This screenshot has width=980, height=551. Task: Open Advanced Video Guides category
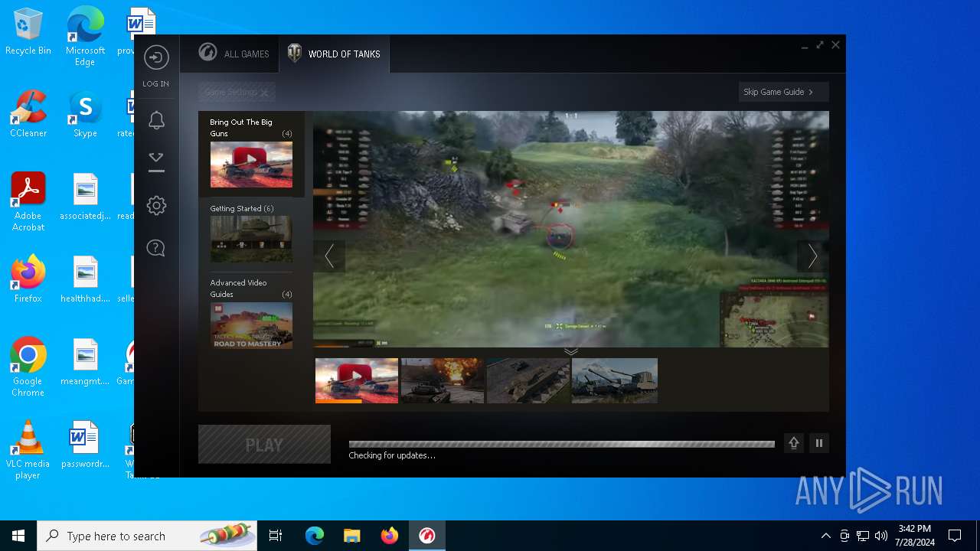[x=251, y=314]
